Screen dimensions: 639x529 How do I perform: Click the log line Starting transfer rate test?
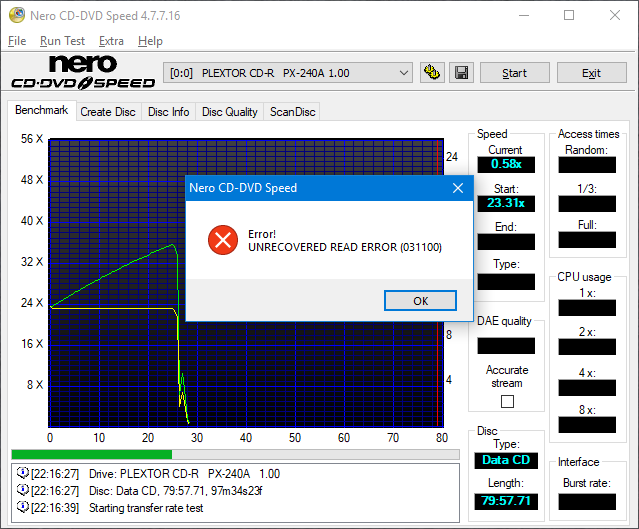[x=146, y=508]
